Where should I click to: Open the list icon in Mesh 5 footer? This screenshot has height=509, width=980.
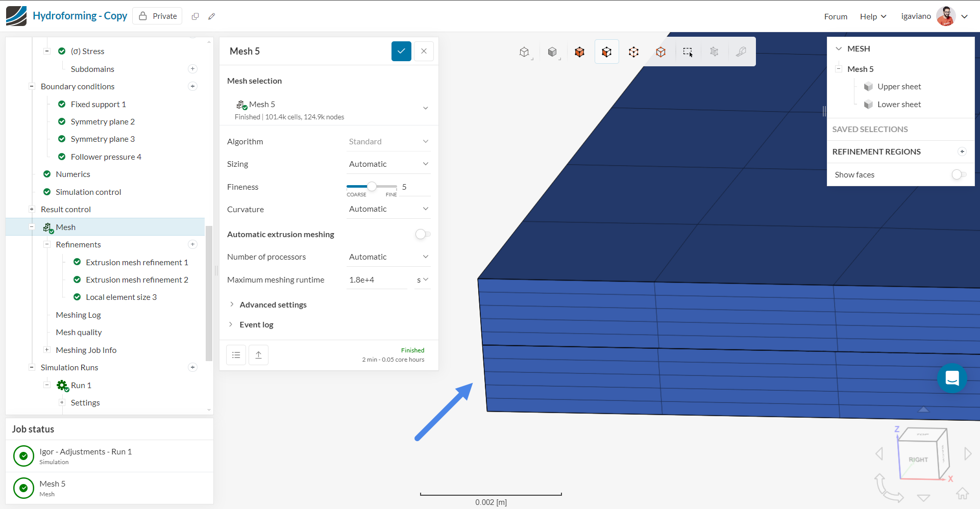click(236, 355)
